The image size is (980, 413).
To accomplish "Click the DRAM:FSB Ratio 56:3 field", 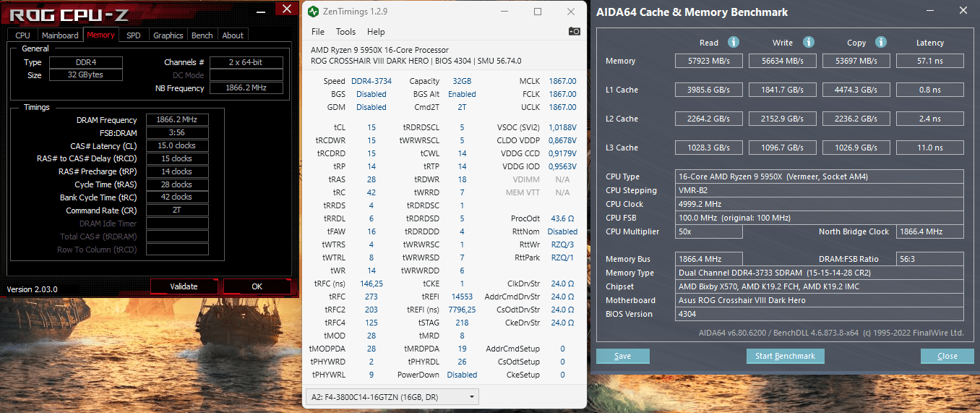I will click(x=929, y=259).
